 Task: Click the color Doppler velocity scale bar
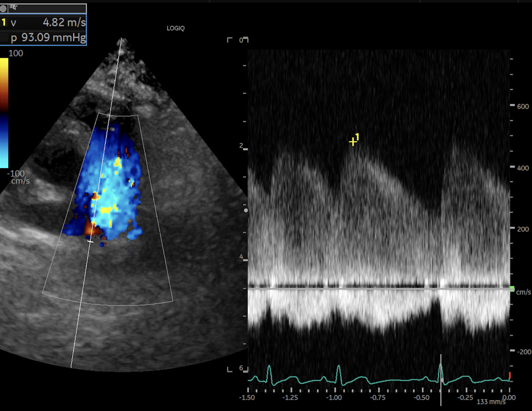click(4, 112)
